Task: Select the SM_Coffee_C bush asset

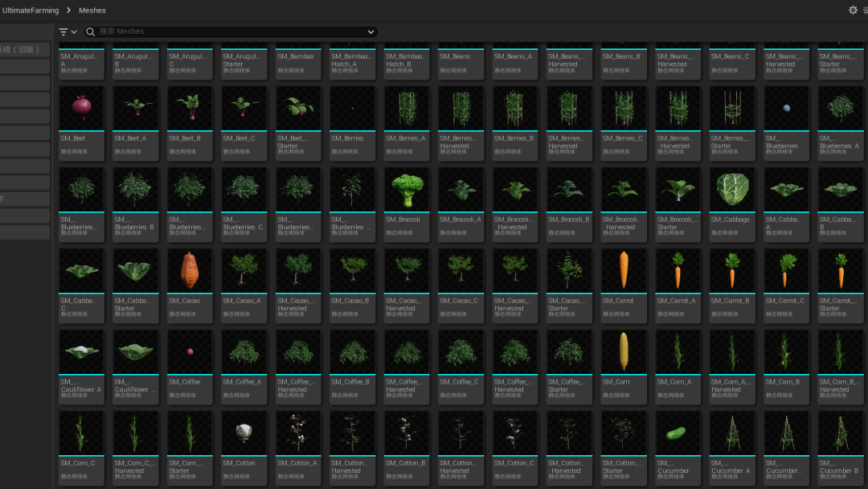Action: click(x=461, y=368)
